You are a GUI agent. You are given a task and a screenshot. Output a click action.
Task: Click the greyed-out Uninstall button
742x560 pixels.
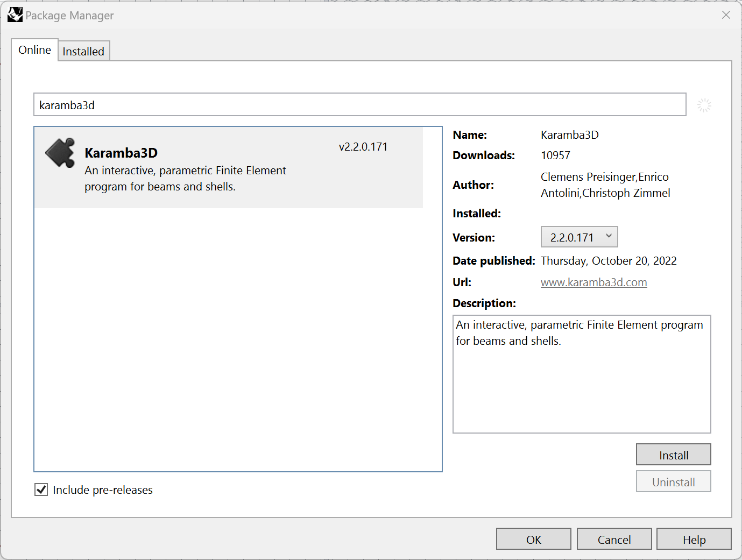[673, 482]
